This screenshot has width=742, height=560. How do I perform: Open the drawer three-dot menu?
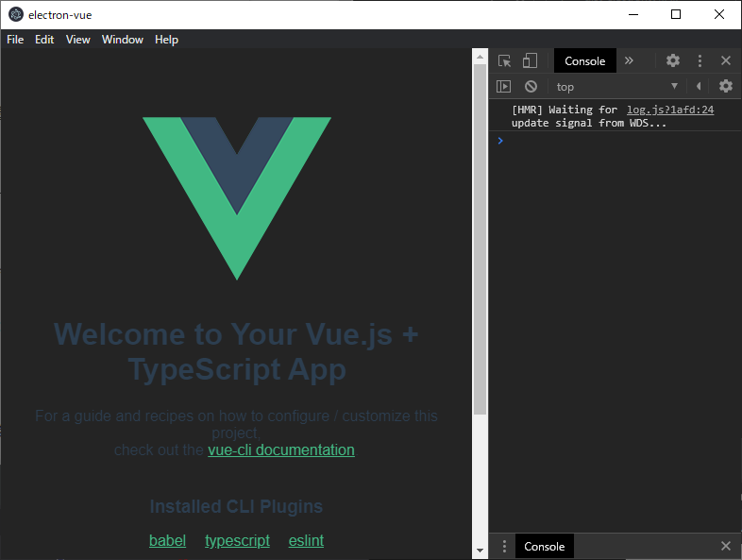click(504, 546)
